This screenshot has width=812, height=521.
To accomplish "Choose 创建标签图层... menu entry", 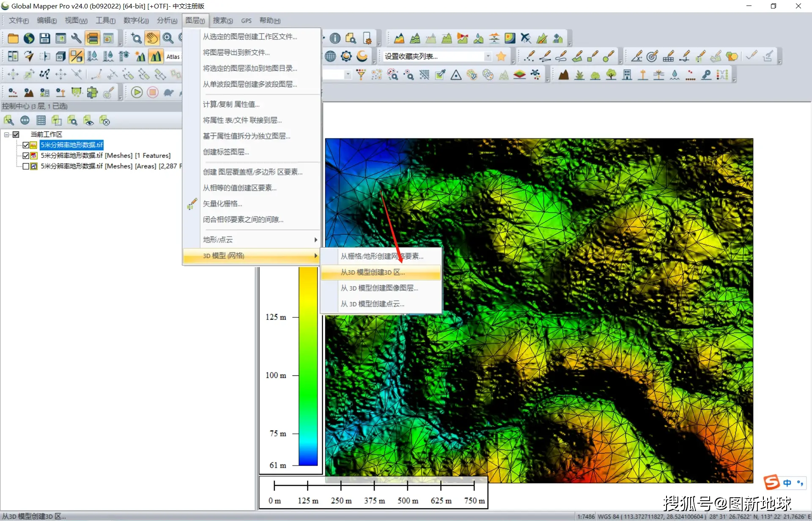I will (252, 152).
